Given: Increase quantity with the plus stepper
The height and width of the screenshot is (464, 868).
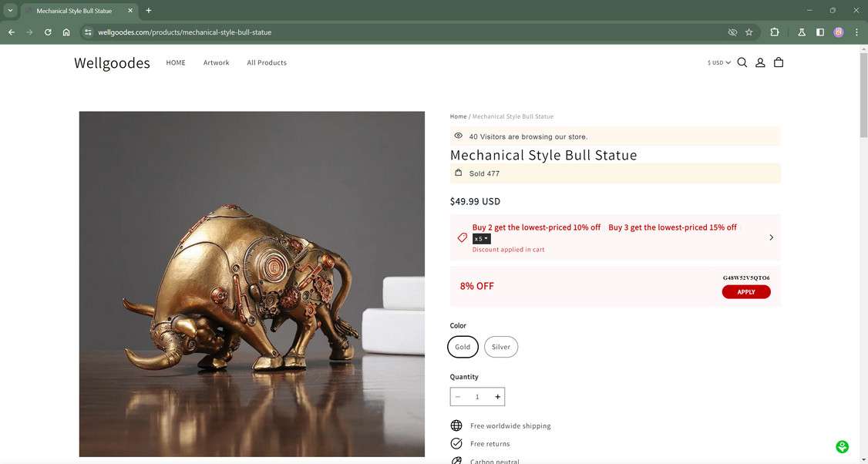Looking at the screenshot, I should 497,396.
